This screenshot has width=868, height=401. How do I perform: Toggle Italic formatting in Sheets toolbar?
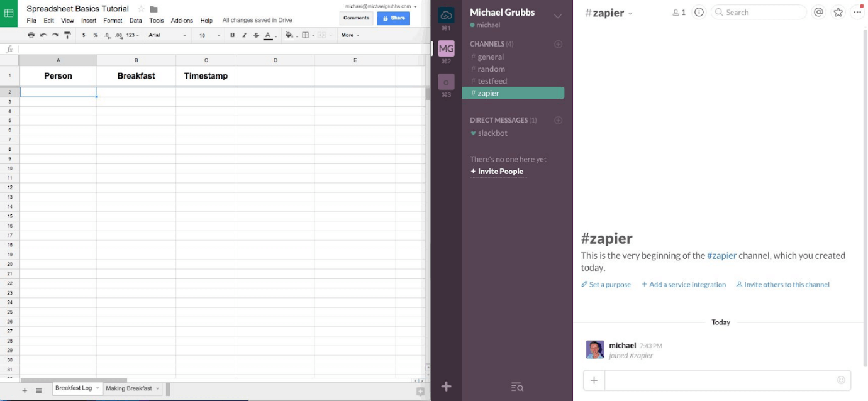[x=244, y=35]
